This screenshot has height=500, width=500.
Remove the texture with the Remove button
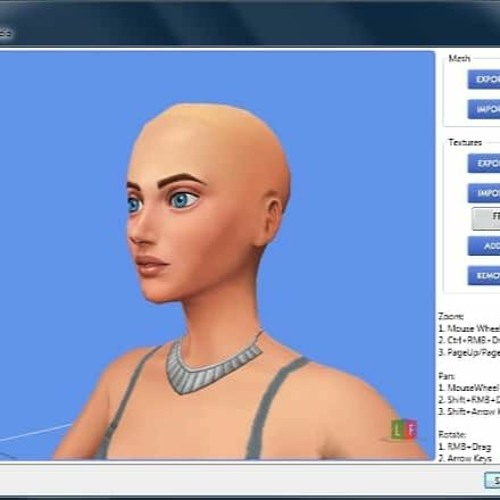tap(484, 276)
